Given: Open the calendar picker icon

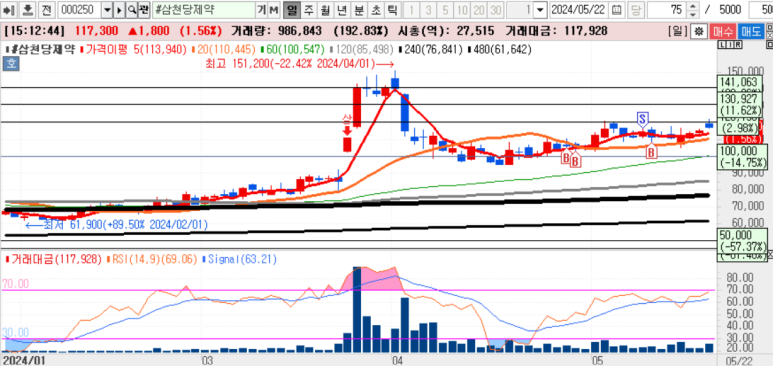Looking at the screenshot, I should coord(616,9).
